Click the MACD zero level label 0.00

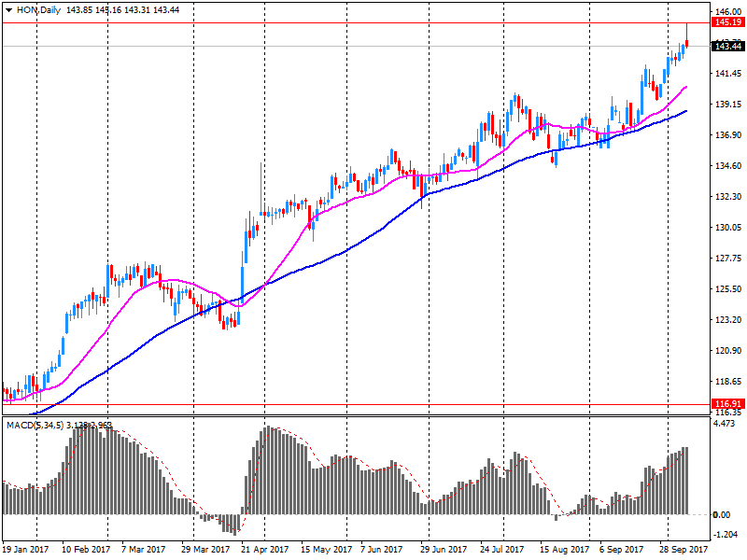click(x=721, y=515)
